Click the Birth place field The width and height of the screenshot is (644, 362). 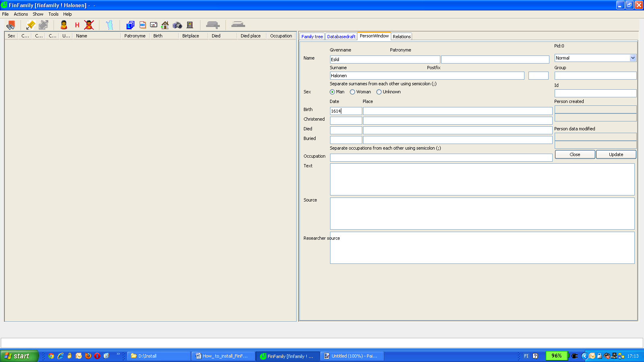(x=458, y=111)
